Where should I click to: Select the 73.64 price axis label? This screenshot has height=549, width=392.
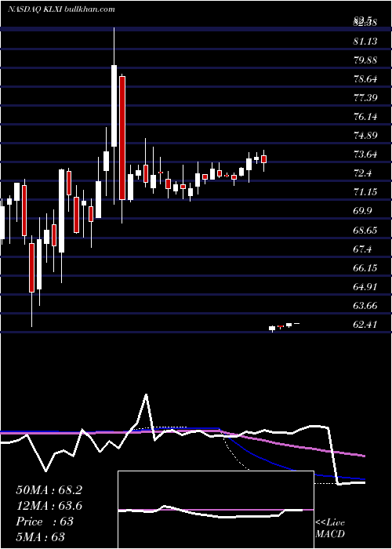point(365,155)
